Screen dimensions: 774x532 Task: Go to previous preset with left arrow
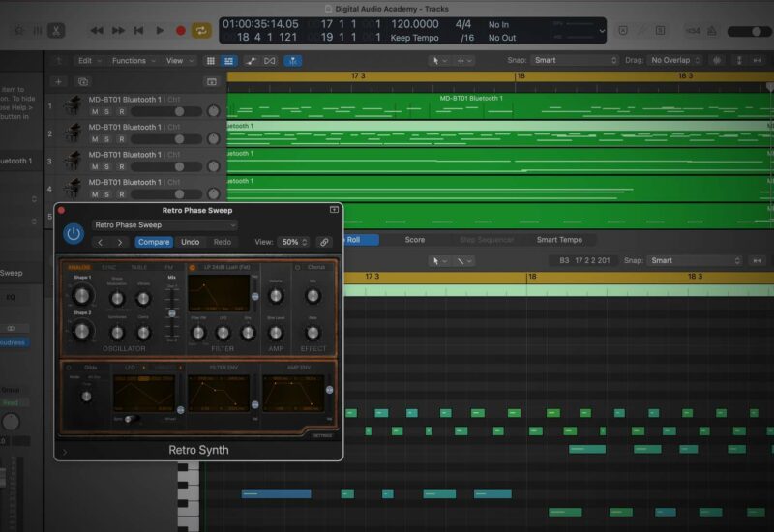click(x=101, y=243)
